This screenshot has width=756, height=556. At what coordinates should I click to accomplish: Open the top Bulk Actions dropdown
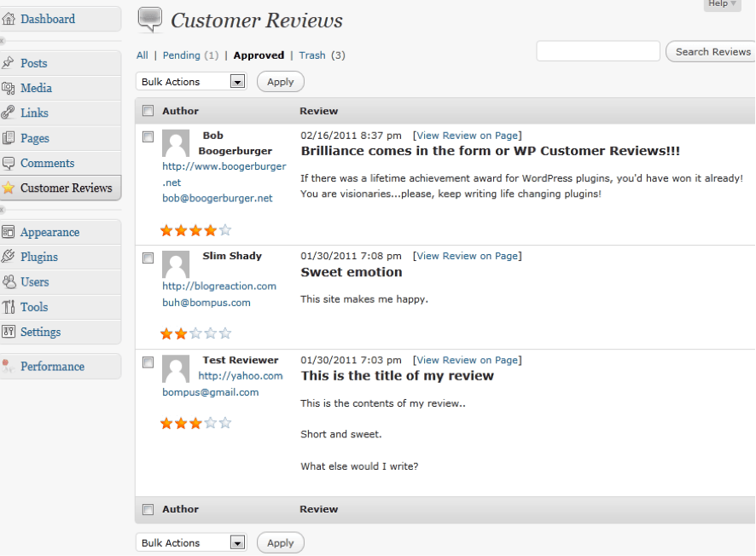192,82
